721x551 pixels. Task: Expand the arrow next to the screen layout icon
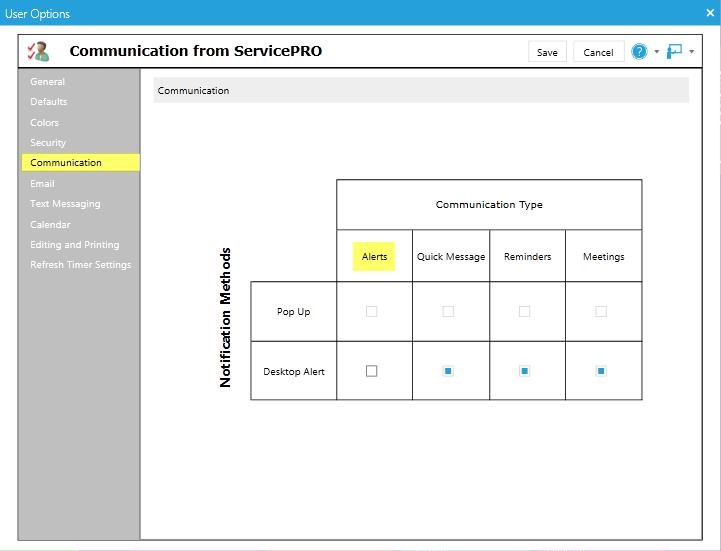[x=692, y=52]
